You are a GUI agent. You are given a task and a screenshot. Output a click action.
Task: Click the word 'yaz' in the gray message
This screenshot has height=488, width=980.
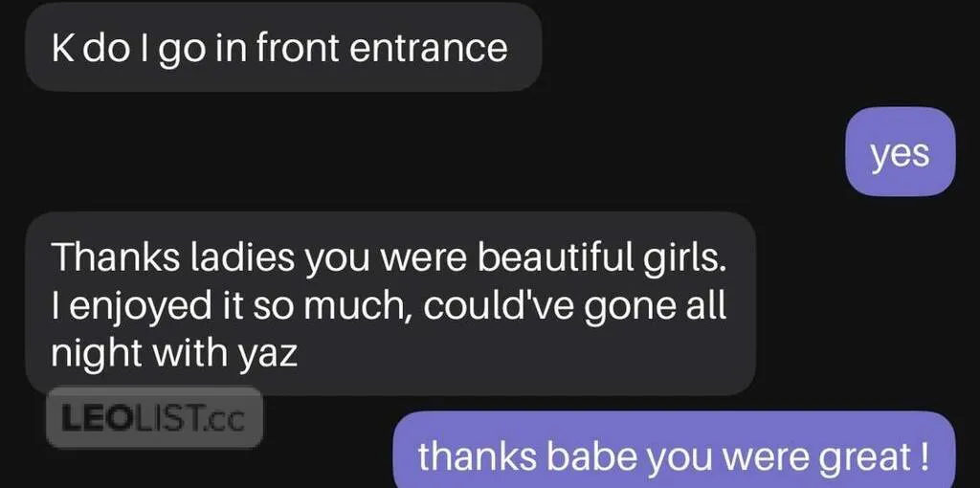(269, 356)
